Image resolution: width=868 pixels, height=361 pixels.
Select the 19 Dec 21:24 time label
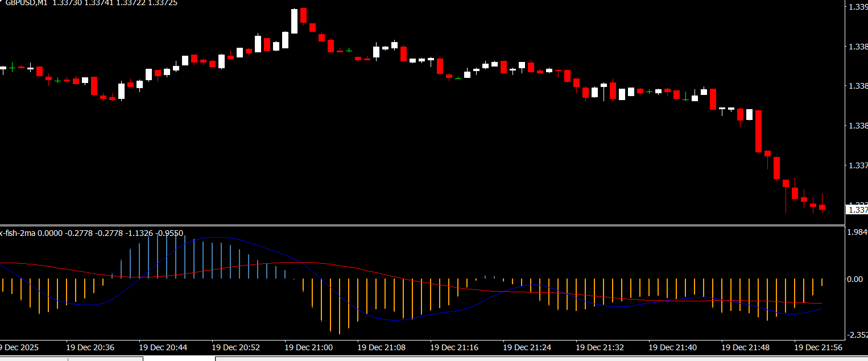[x=527, y=347]
